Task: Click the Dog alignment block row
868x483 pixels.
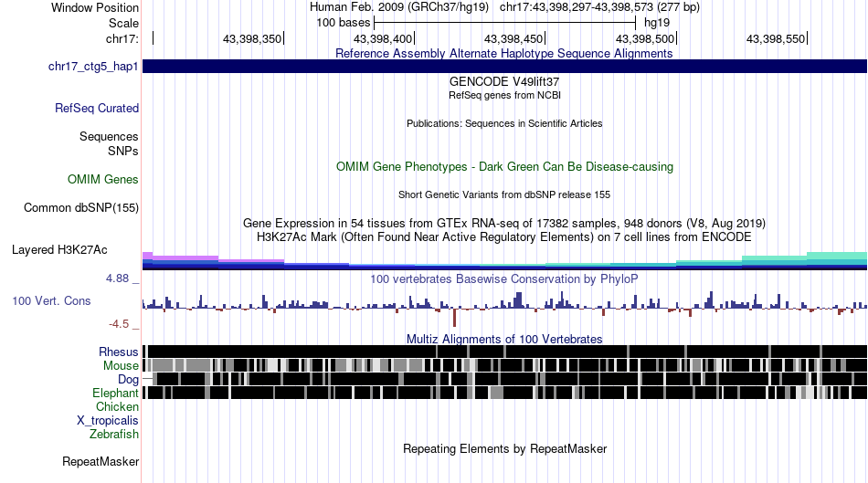Action: (x=505, y=380)
